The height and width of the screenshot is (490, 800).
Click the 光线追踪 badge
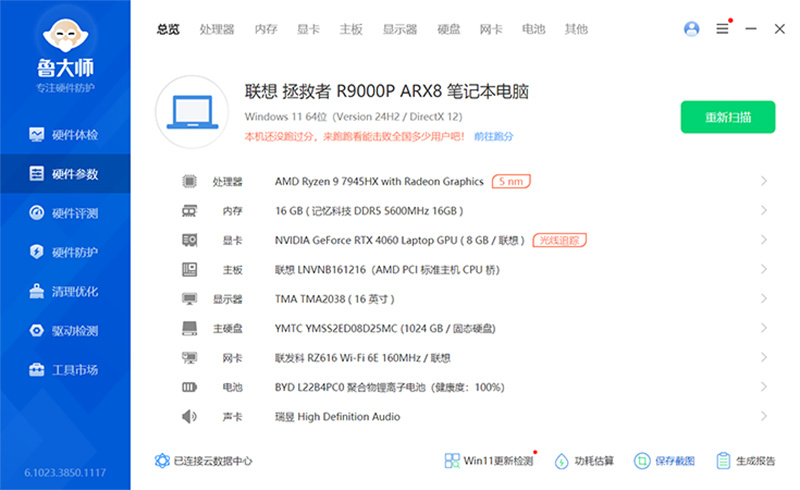point(559,240)
